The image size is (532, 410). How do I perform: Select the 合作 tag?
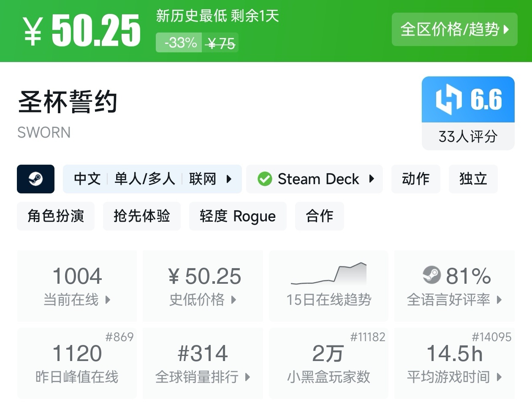pos(319,216)
